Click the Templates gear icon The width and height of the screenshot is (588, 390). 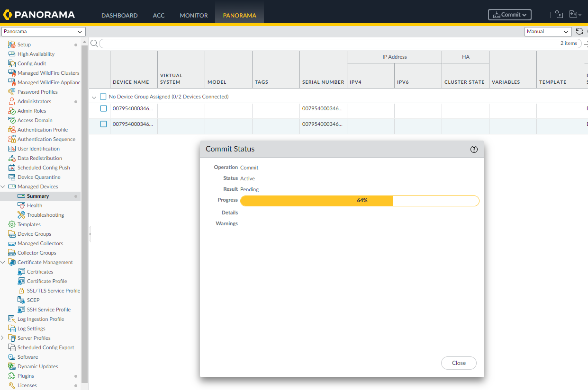click(12, 224)
